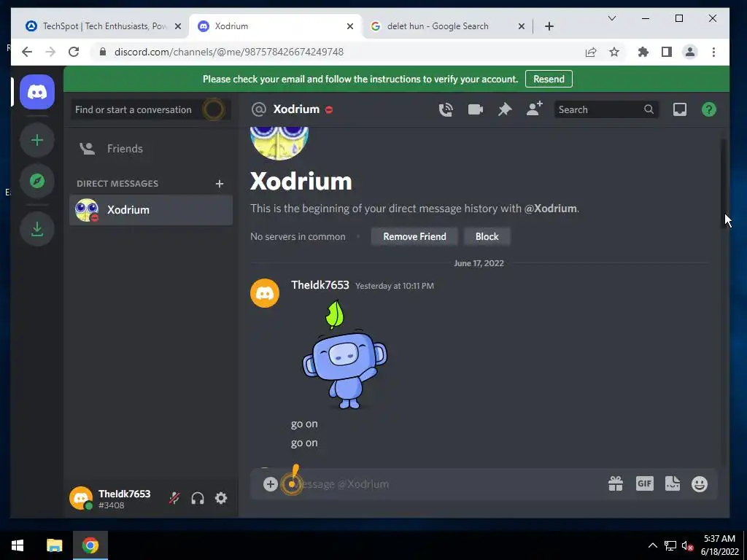Image resolution: width=747 pixels, height=560 pixels.
Task: Click the Chrome taskbar icon
Action: pos(90,545)
